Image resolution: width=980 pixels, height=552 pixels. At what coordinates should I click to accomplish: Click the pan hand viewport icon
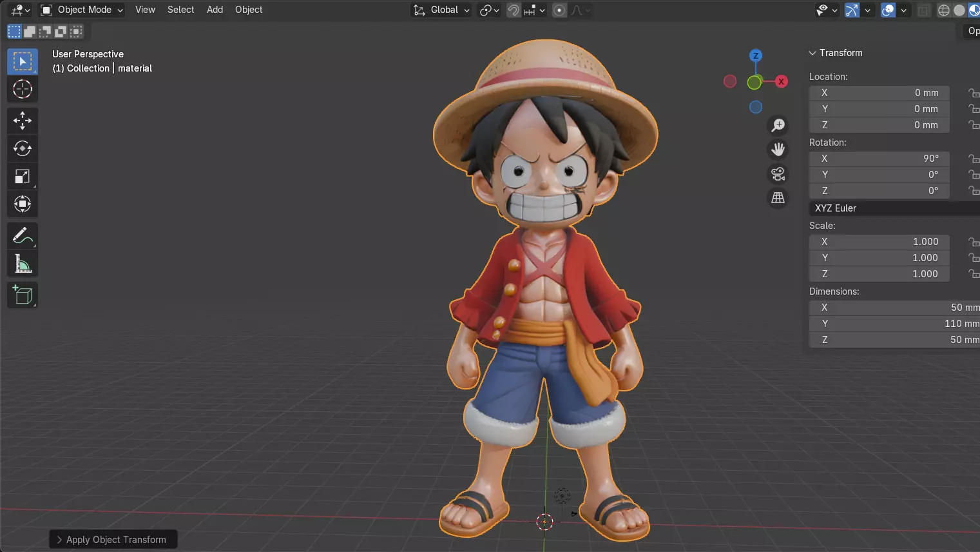[x=778, y=150]
